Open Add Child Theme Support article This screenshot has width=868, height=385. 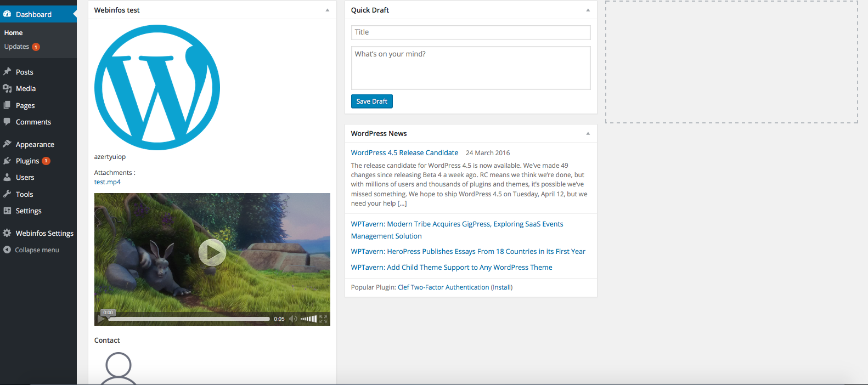click(452, 267)
